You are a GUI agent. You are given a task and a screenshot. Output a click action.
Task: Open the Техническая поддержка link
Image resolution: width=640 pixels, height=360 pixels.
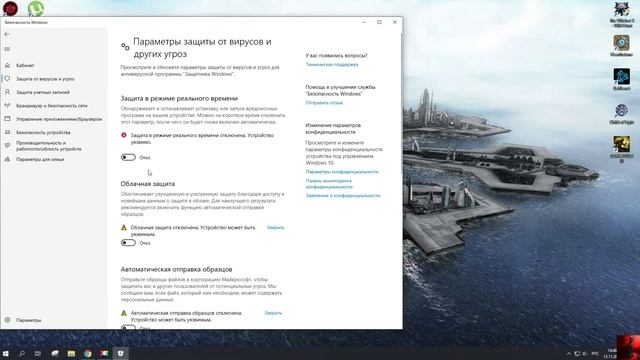332,64
